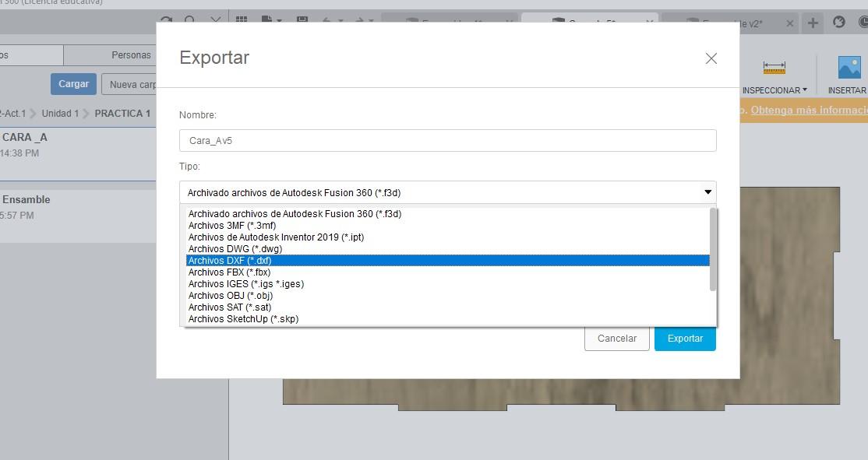The height and width of the screenshot is (460, 868).
Task: Open the Tipo file type combo box
Action: click(x=448, y=192)
